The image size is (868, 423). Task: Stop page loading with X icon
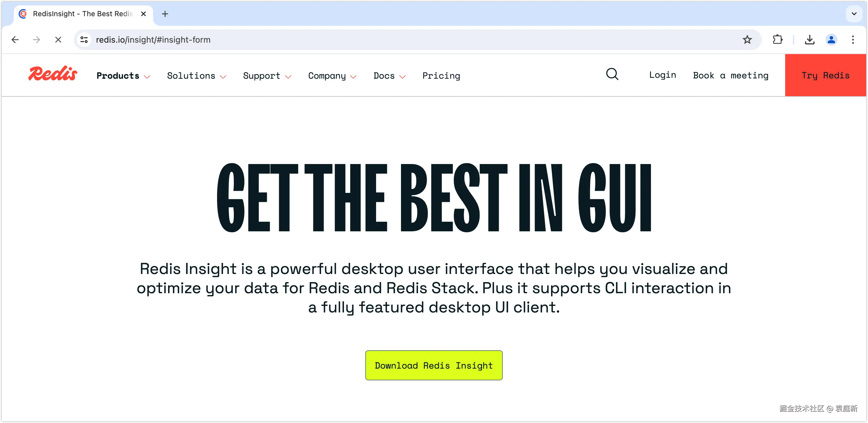click(x=58, y=40)
